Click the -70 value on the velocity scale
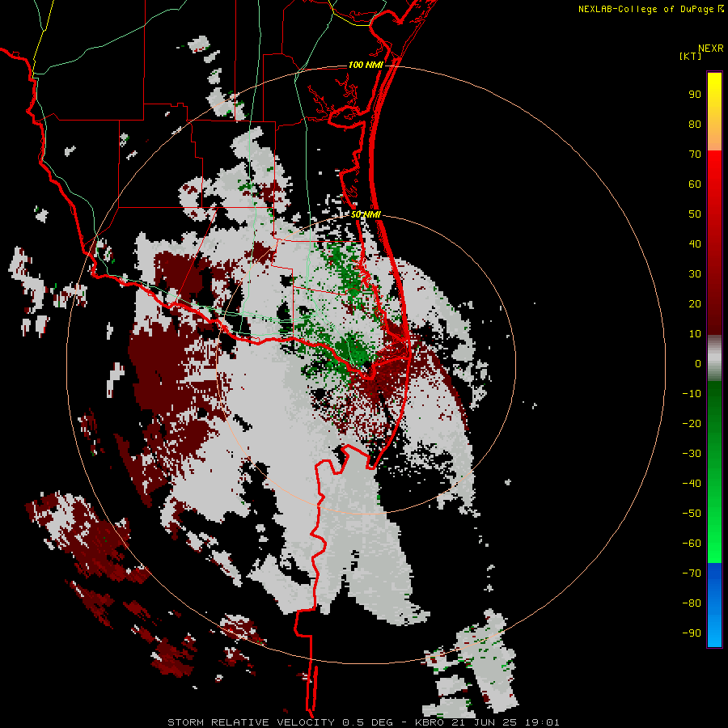The height and width of the screenshot is (728, 728). tap(692, 574)
